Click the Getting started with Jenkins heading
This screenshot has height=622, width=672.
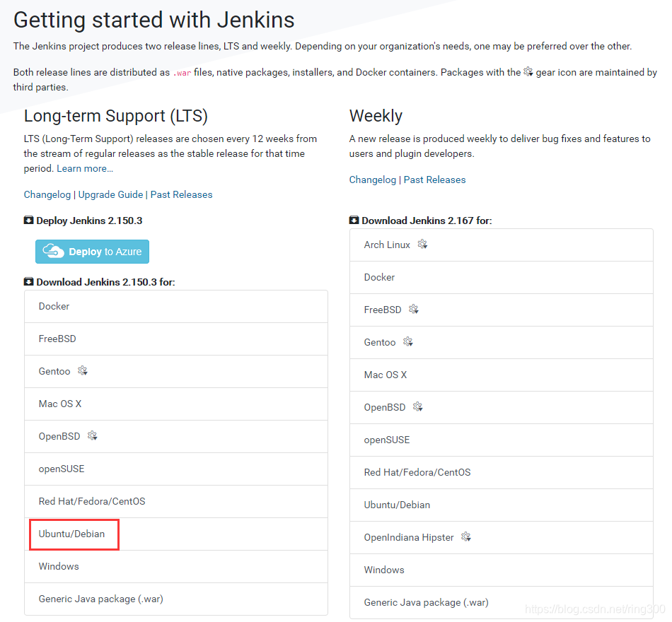tap(154, 20)
